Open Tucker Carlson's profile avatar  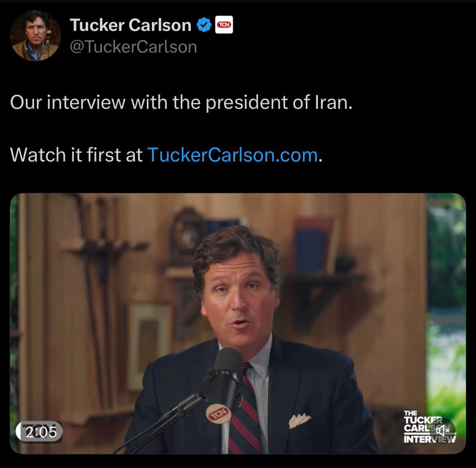coord(35,36)
